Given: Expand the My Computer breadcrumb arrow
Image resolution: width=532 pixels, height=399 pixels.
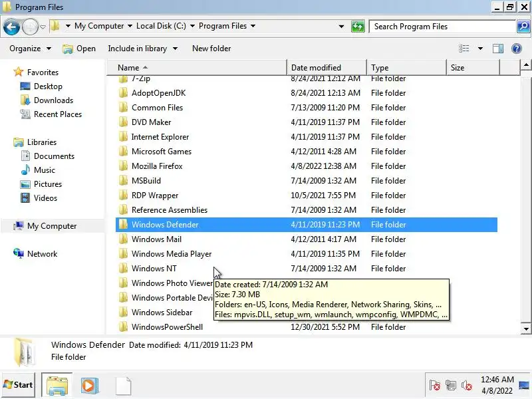Looking at the screenshot, I should click(130, 26).
